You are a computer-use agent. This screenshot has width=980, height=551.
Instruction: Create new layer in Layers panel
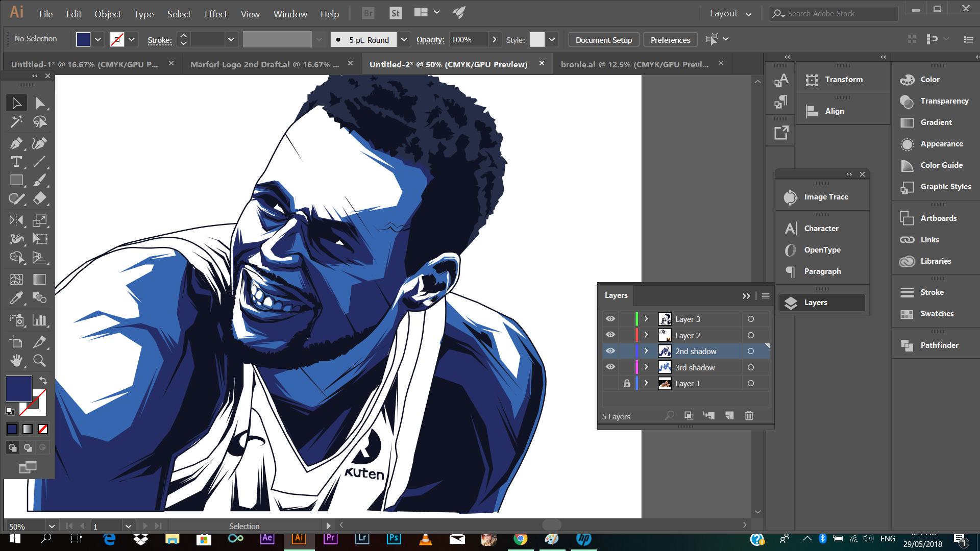(729, 416)
